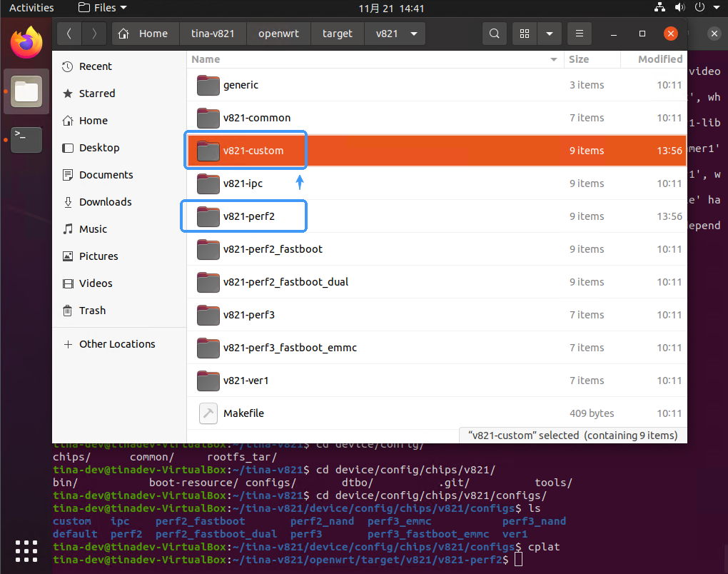Screen dimensions: 728x574
Task: Sort files by the Name column
Action: (x=206, y=59)
